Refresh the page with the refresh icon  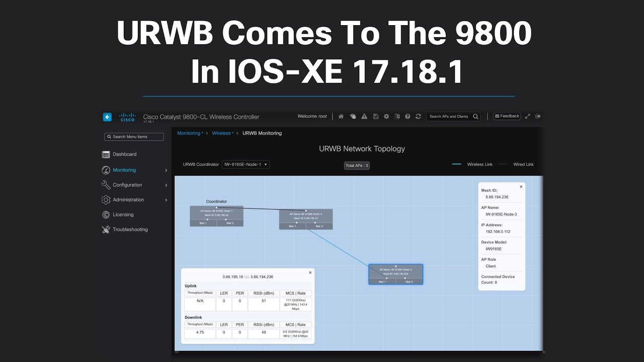pyautogui.click(x=418, y=116)
